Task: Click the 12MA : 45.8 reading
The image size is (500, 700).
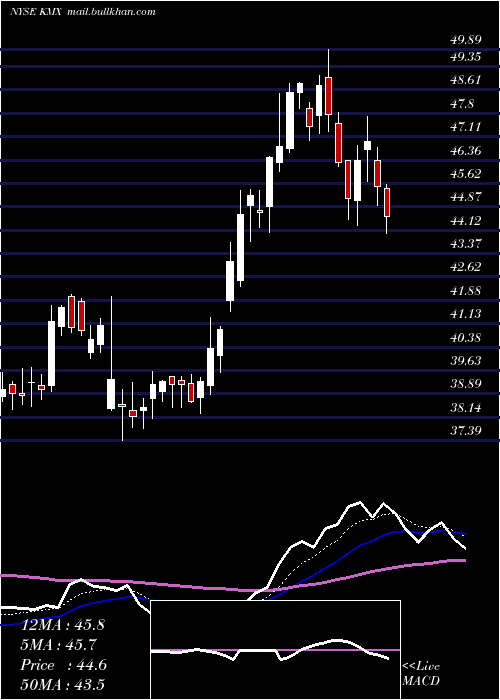Action: (62, 625)
